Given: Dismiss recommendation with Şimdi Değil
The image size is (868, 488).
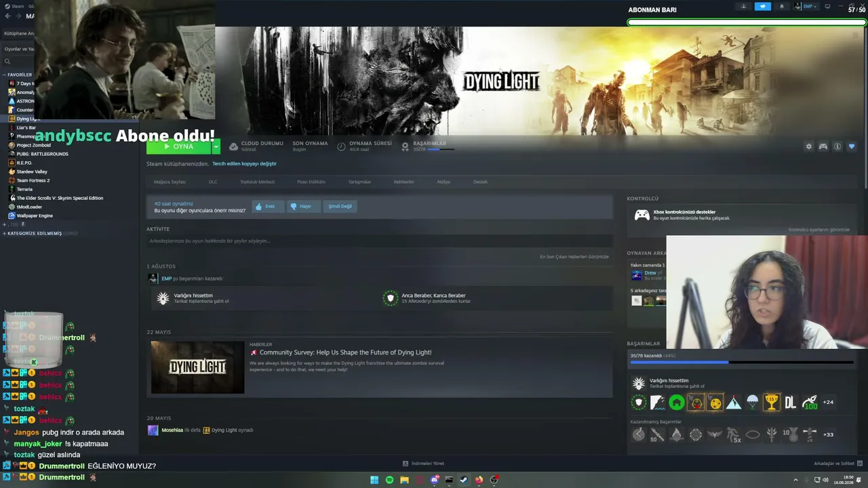Looking at the screenshot, I should [x=340, y=206].
